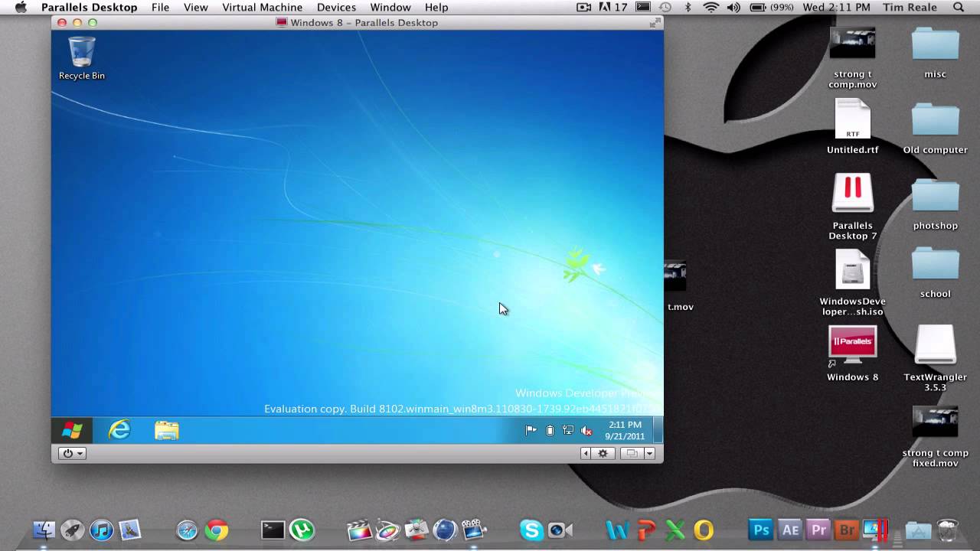Open Action Center flag in system tray

tap(531, 431)
